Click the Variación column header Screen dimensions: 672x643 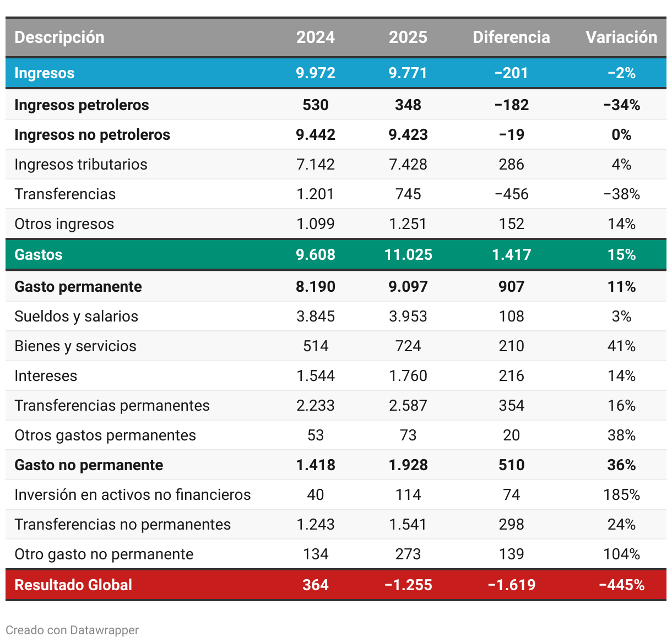[621, 37]
